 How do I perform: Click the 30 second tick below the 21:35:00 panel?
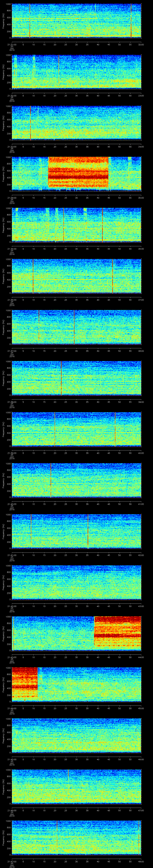(x=76, y=249)
